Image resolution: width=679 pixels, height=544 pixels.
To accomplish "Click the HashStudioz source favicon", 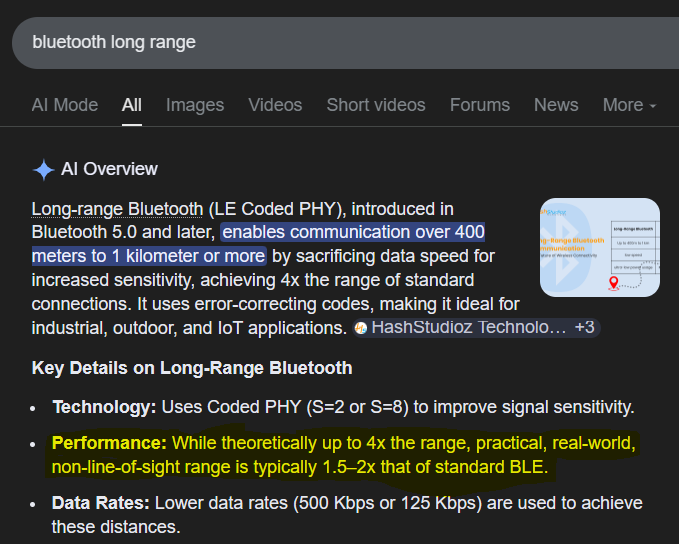I will pos(361,328).
